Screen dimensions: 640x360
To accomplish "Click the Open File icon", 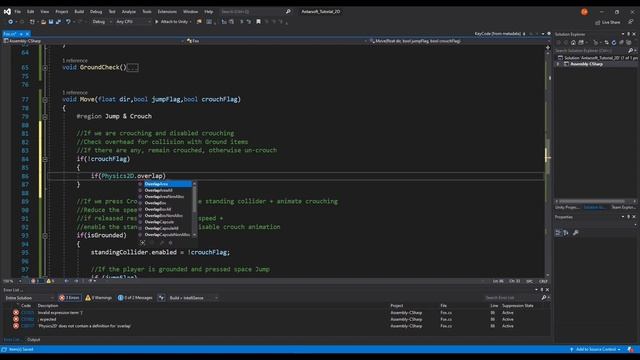I will pos(43,22).
